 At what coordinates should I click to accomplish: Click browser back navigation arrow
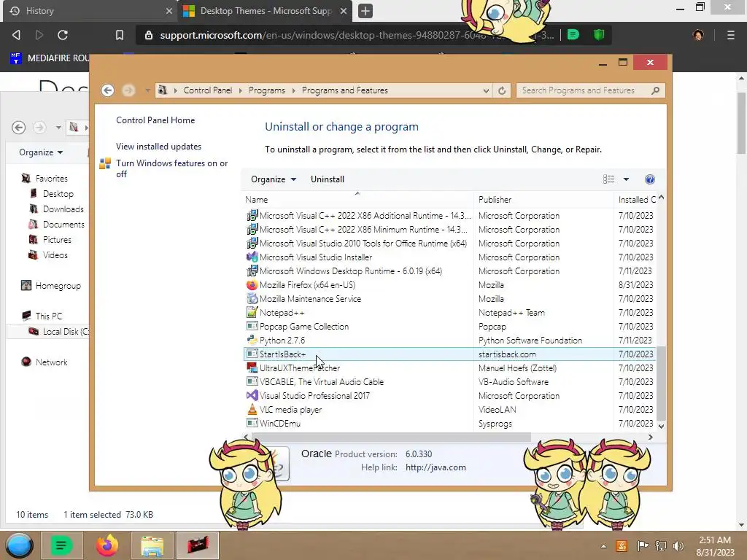pos(16,35)
